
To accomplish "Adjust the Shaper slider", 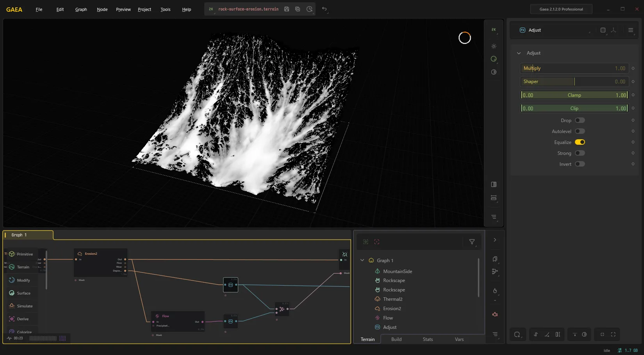I will pyautogui.click(x=574, y=82).
